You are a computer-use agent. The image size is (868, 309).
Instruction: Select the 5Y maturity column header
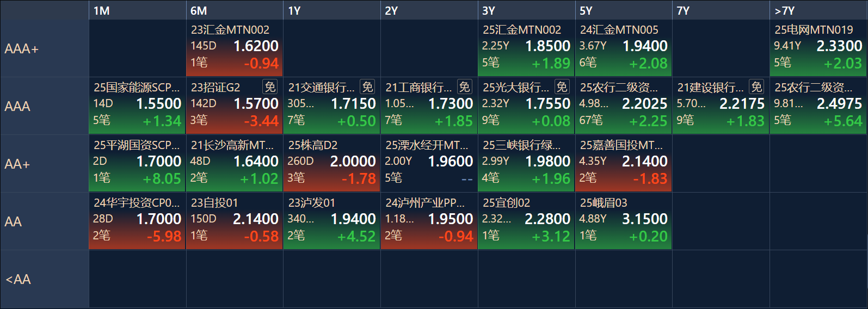tap(624, 10)
